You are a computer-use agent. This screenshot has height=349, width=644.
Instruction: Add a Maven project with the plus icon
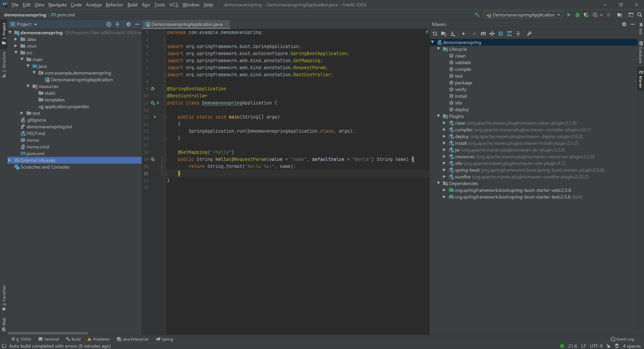(x=463, y=34)
